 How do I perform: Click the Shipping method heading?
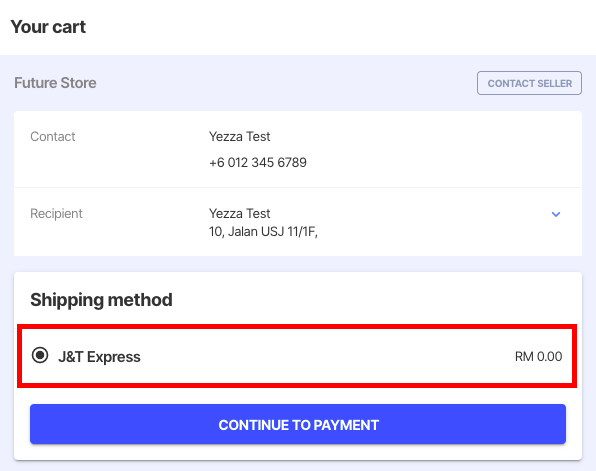[x=101, y=300]
